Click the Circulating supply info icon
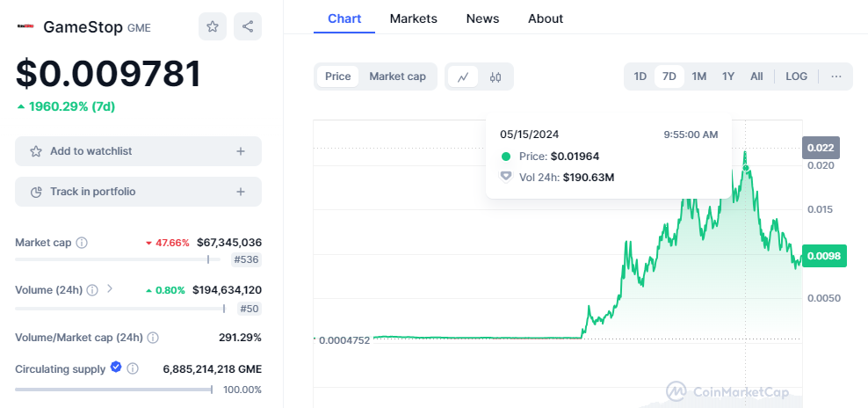868x408 pixels. 133,368
